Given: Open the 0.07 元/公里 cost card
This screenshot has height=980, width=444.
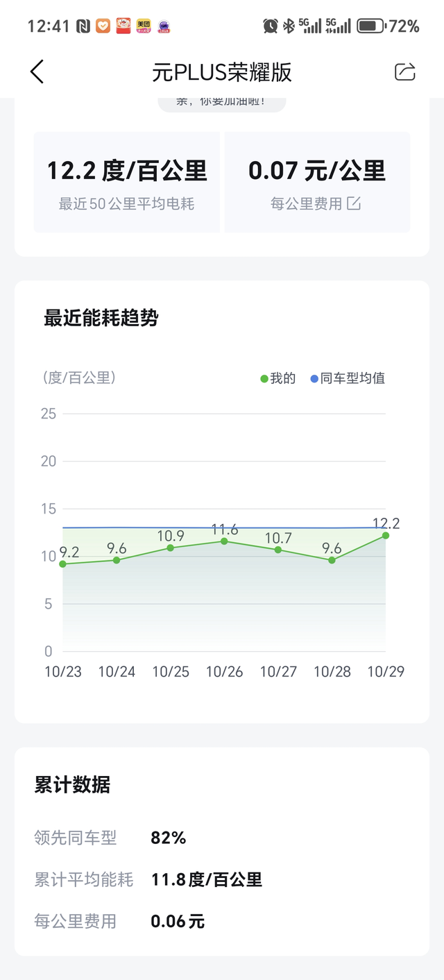Looking at the screenshot, I should click(x=317, y=182).
